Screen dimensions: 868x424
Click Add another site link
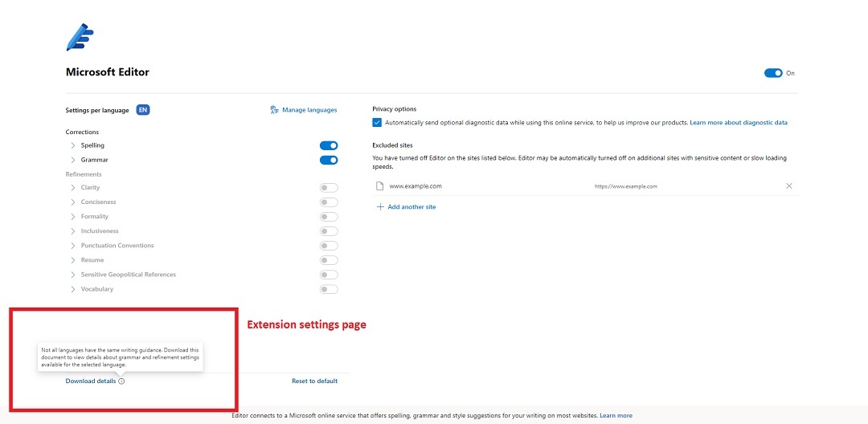[411, 206]
